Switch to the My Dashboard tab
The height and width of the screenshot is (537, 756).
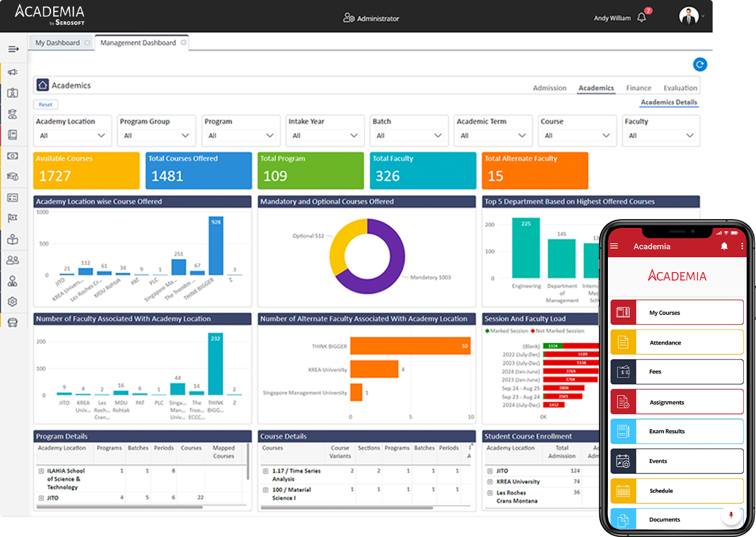coord(57,43)
